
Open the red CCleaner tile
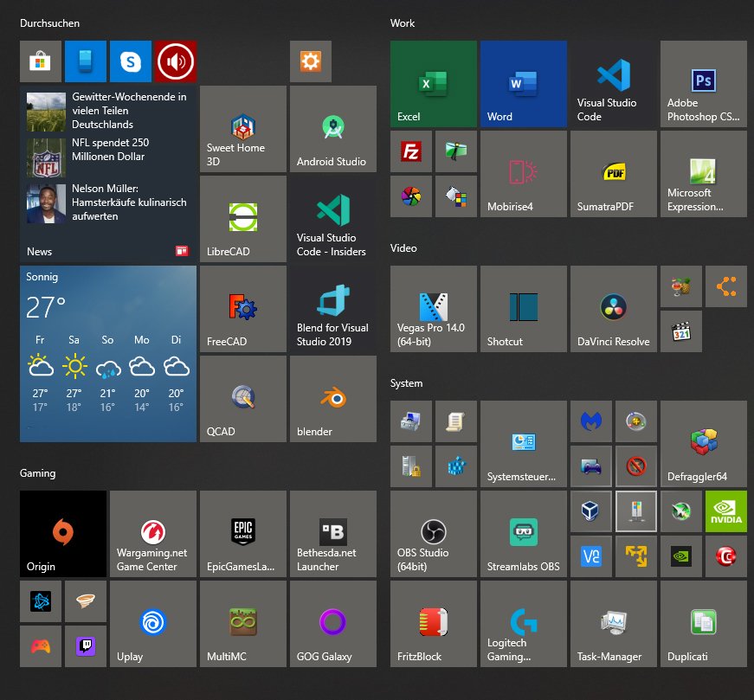point(726,556)
